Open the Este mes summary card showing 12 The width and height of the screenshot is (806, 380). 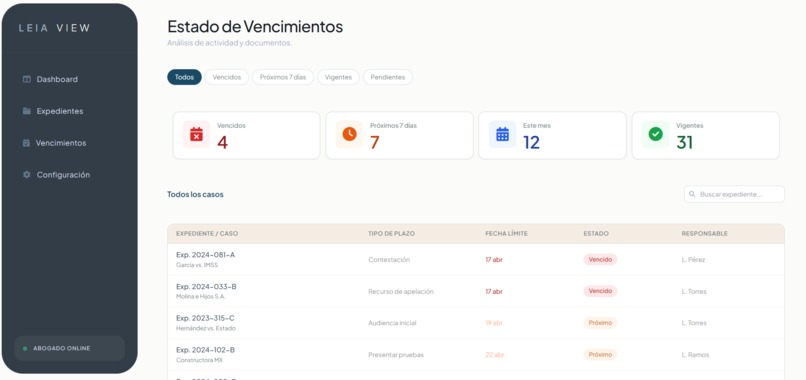point(552,135)
